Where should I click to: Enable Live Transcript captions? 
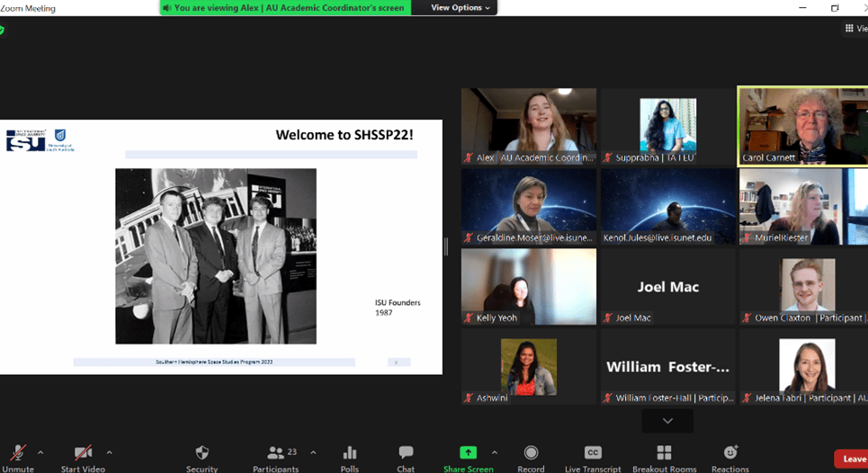[593, 453]
